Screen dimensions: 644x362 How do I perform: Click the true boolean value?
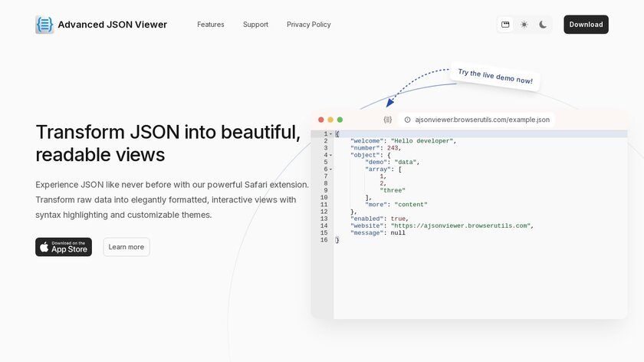coord(398,219)
